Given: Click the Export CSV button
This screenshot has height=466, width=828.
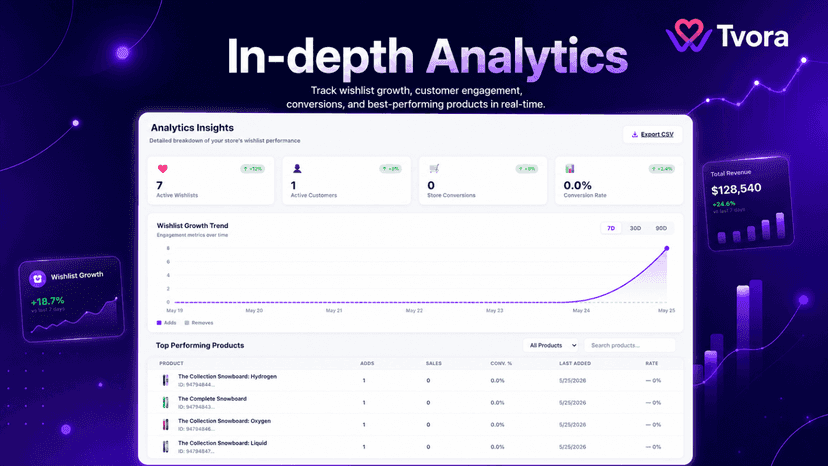Looking at the screenshot, I should point(653,134).
